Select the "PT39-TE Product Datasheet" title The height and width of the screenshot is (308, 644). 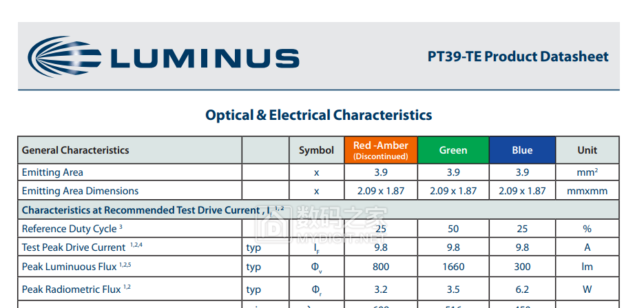pos(518,57)
